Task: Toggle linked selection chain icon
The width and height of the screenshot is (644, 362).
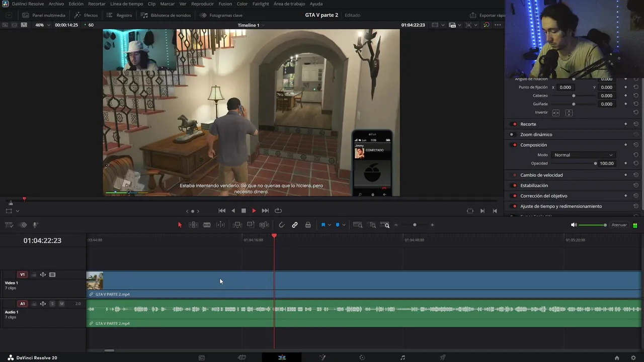Action: (x=295, y=225)
